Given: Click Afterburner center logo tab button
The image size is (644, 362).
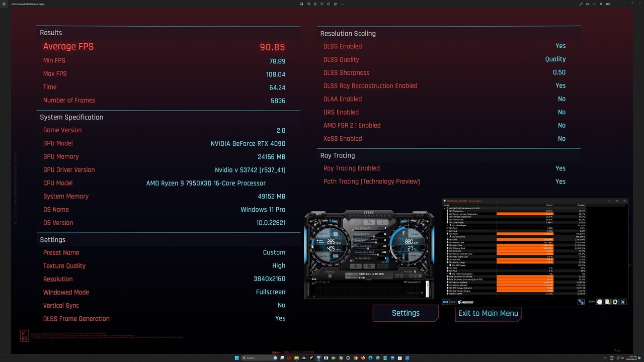Looking at the screenshot, I should point(369,222).
